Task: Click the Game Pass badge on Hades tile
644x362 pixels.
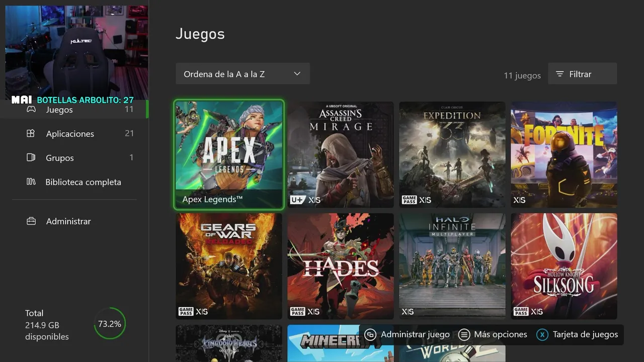Action: 297,312
